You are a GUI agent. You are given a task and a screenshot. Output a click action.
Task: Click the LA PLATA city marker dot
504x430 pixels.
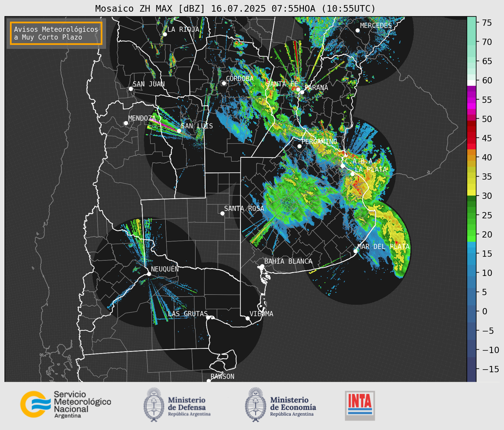pyautogui.click(x=353, y=174)
